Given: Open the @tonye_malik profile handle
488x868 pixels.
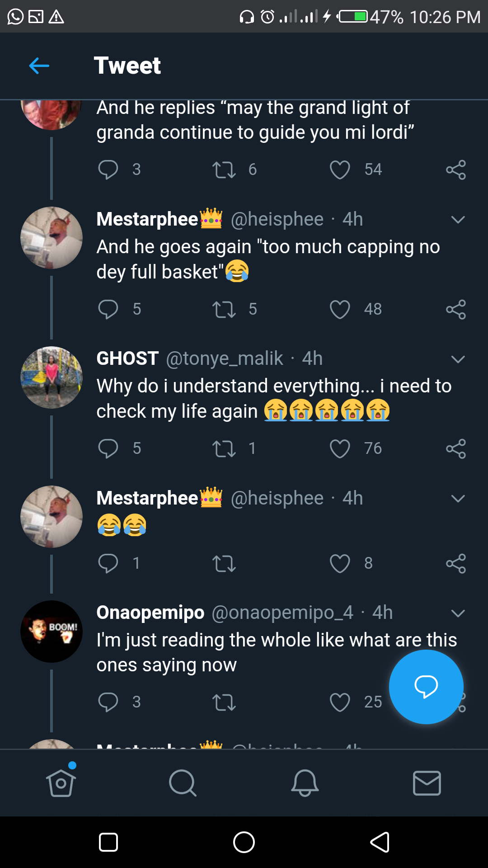Looking at the screenshot, I should [x=225, y=359].
